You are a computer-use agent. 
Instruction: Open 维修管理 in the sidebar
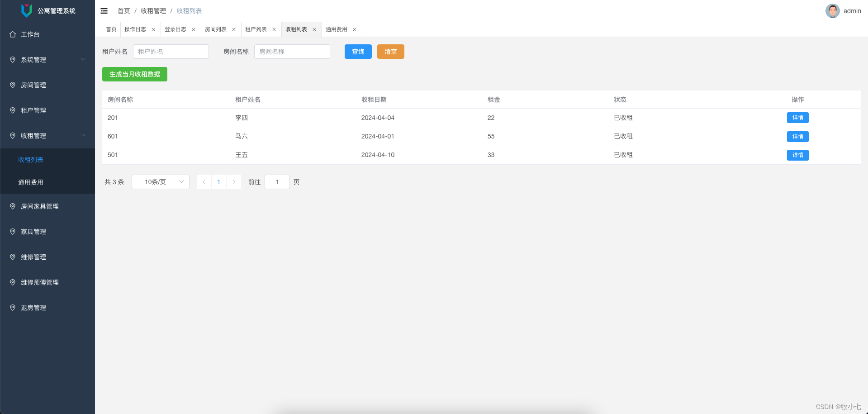(47, 257)
